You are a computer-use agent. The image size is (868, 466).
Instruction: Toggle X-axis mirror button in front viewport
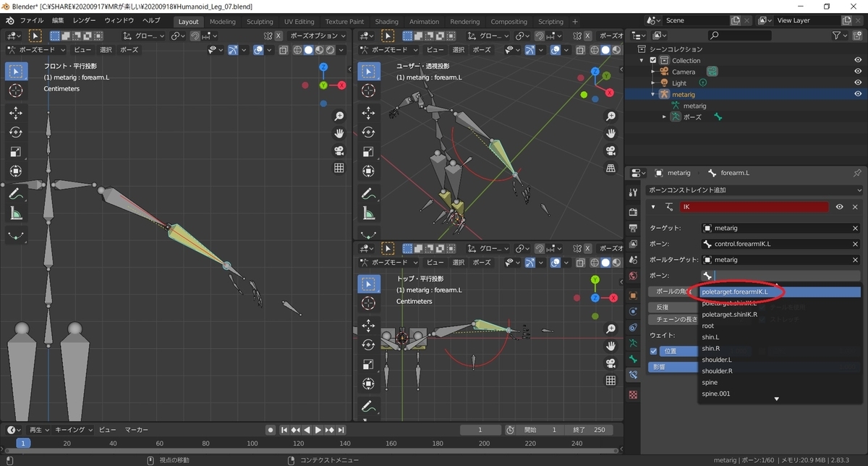coord(278,35)
